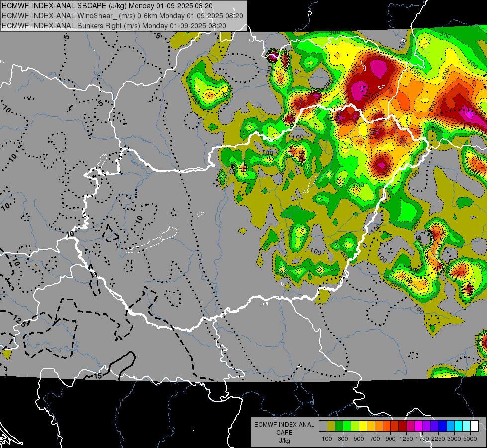
Task: Click the legend scale value 500
Action: coord(359,439)
